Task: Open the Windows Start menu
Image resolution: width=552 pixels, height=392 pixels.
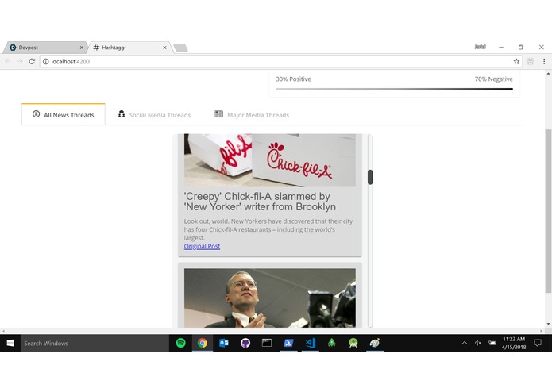Action: [10, 343]
